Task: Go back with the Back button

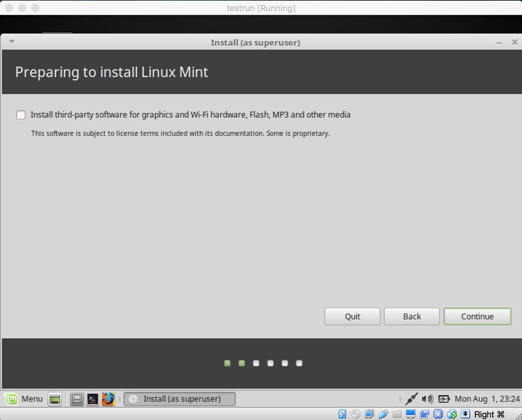Action: coord(412,316)
